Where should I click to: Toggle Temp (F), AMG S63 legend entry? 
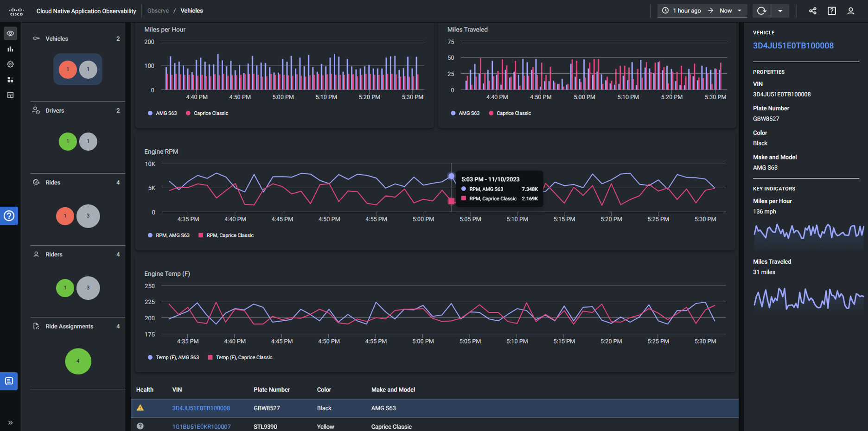click(x=173, y=357)
